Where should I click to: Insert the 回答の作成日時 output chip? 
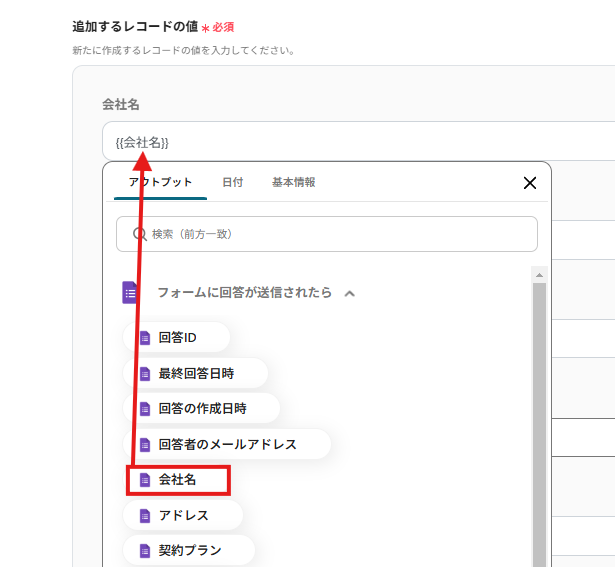pos(202,409)
